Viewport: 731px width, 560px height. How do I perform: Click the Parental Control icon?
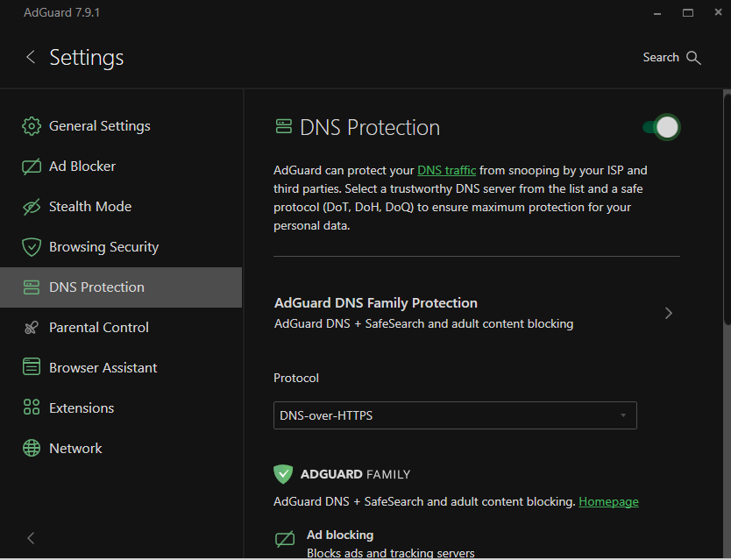[32, 328]
